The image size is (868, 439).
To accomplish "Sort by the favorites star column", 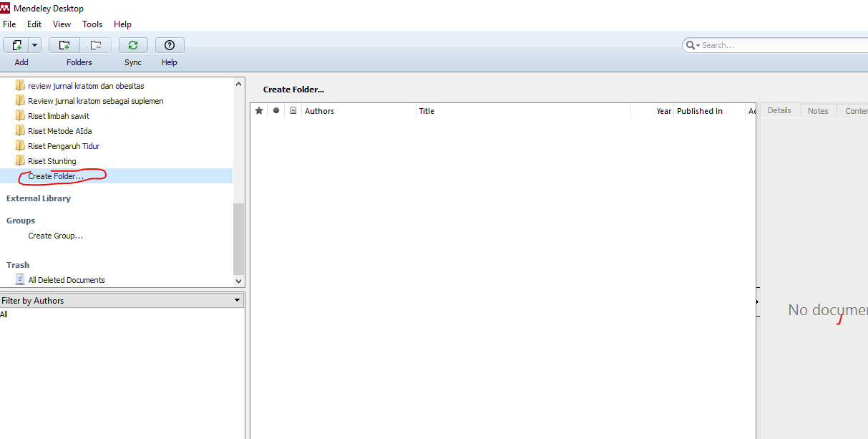I will pyautogui.click(x=259, y=111).
